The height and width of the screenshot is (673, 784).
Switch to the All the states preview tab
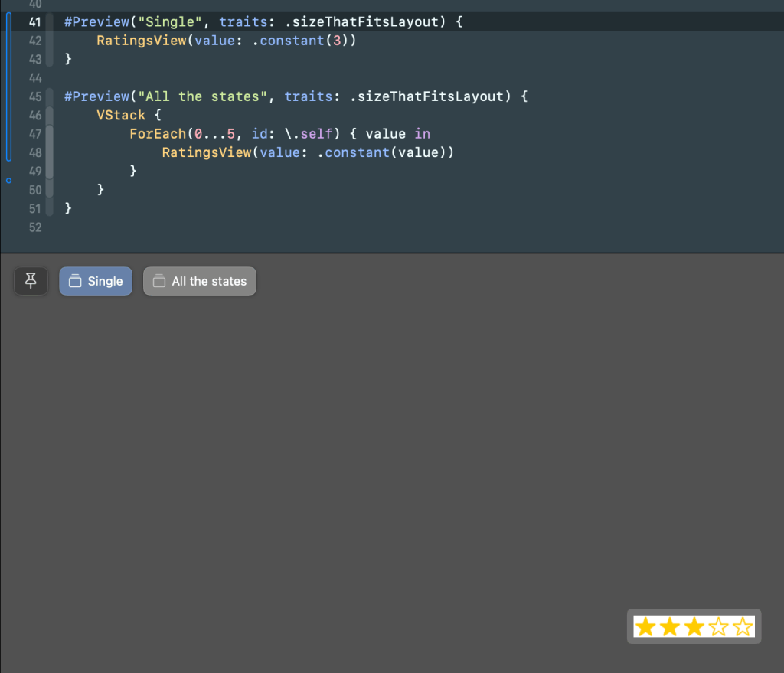(200, 281)
